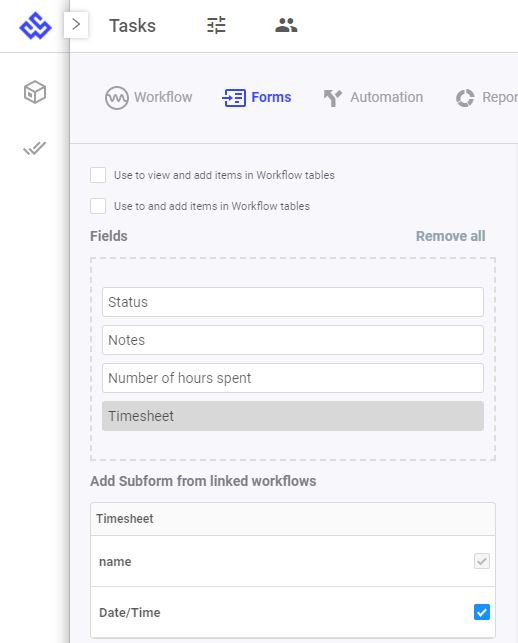Uncheck the Date/Time subform checkbox
Image resolution: width=518 pixels, height=643 pixels.
(481, 612)
